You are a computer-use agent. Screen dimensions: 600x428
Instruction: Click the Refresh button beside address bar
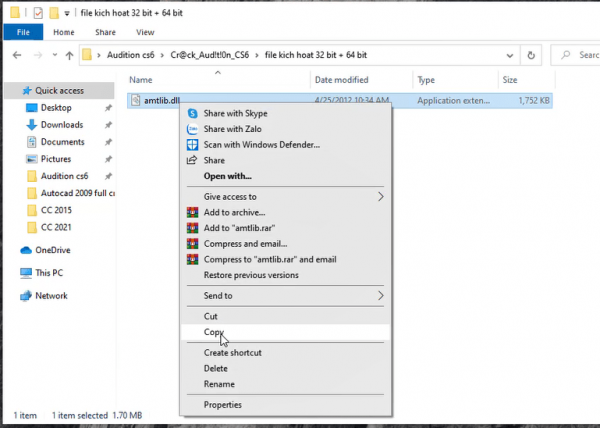click(530, 55)
